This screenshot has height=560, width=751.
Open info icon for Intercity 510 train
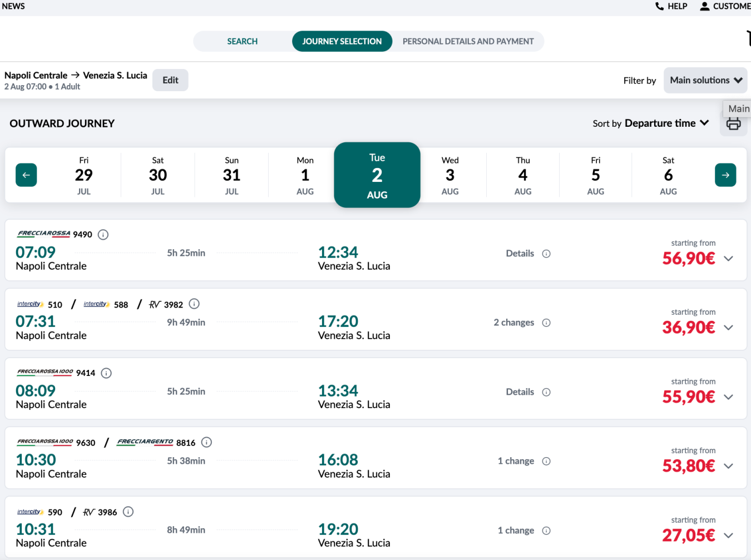tap(194, 304)
